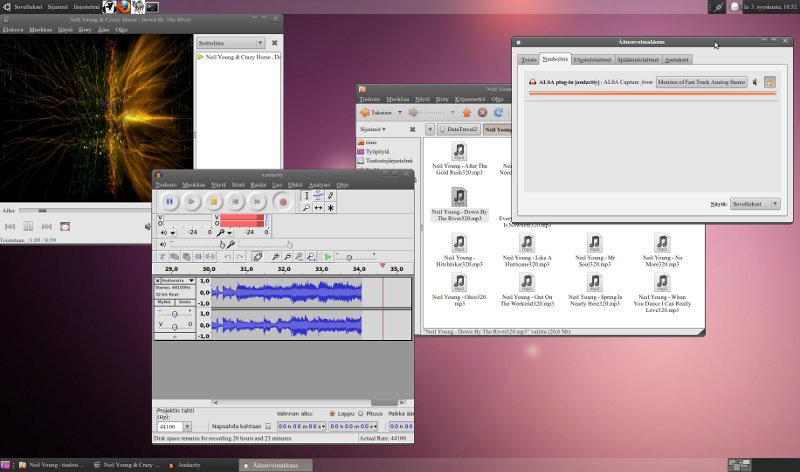Open Audacity's 'Efekti' menu
The height and width of the screenshot is (472, 800).
coord(295,185)
